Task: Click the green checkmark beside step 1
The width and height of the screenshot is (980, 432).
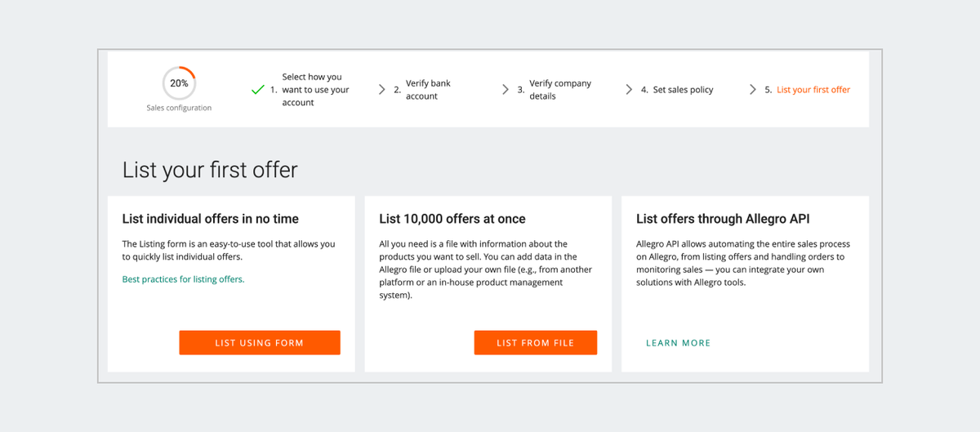Action: (x=257, y=90)
